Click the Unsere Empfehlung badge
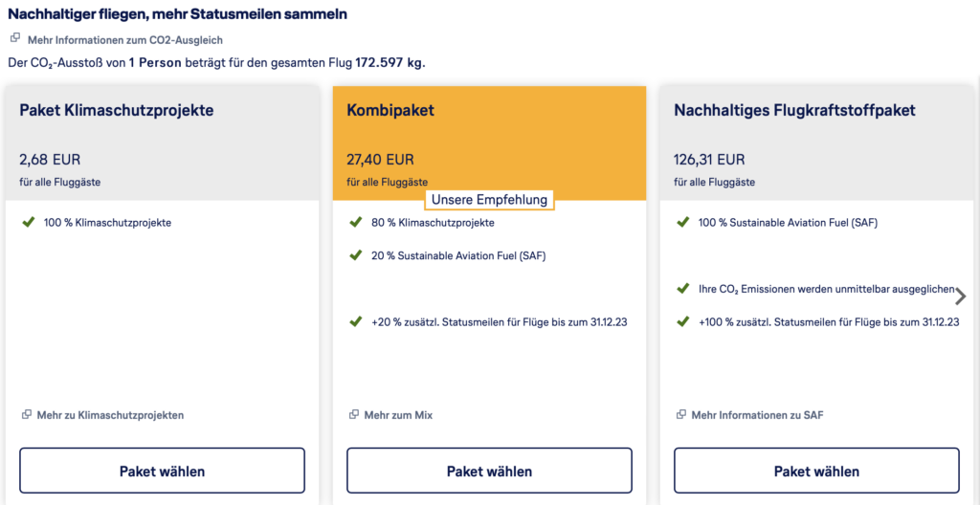Screen dimensions: 980x505 [x=489, y=200]
